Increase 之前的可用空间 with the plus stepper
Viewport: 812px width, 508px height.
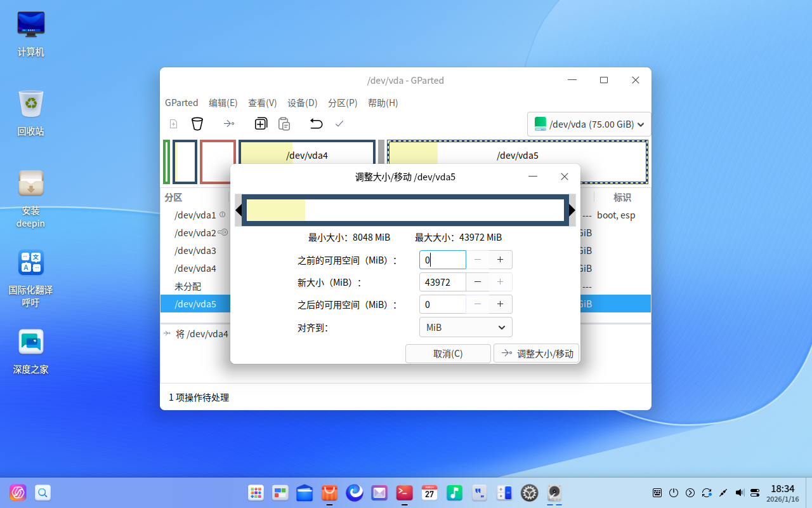click(x=500, y=259)
